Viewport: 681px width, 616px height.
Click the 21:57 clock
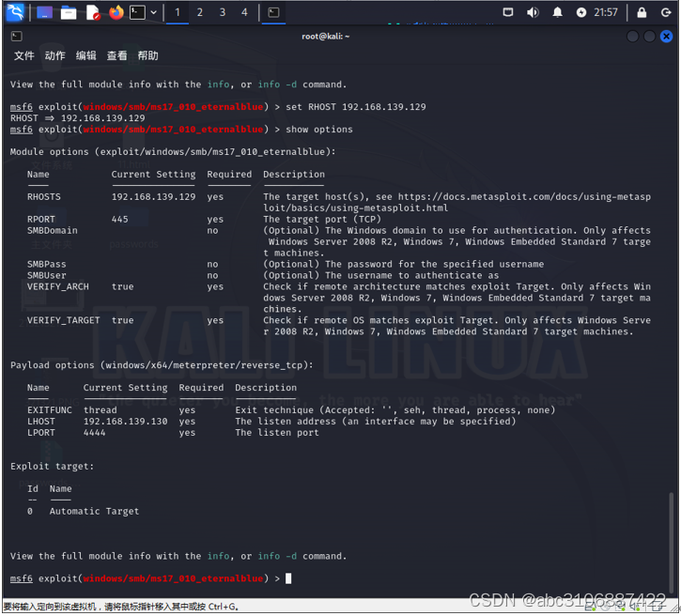click(606, 12)
